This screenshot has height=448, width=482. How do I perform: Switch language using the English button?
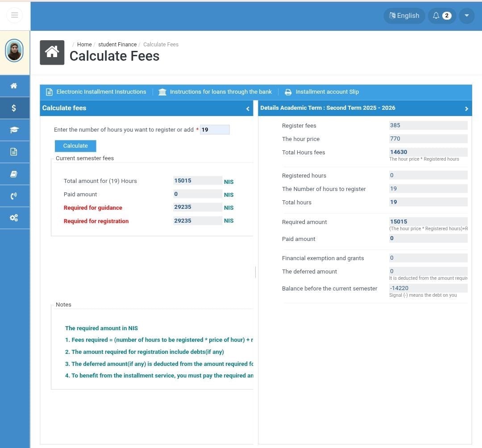pos(404,16)
